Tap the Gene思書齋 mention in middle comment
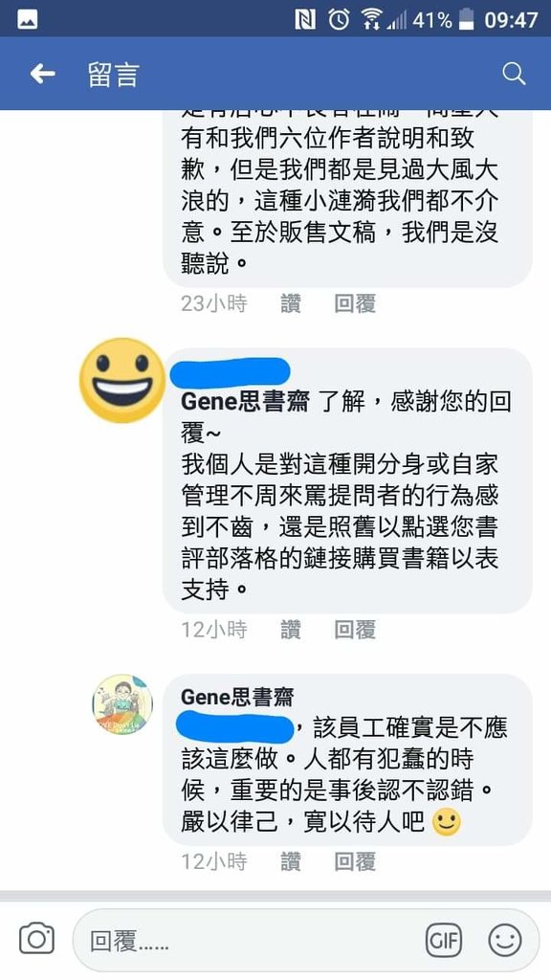Image resolution: width=551 pixels, height=980 pixels. click(x=245, y=402)
